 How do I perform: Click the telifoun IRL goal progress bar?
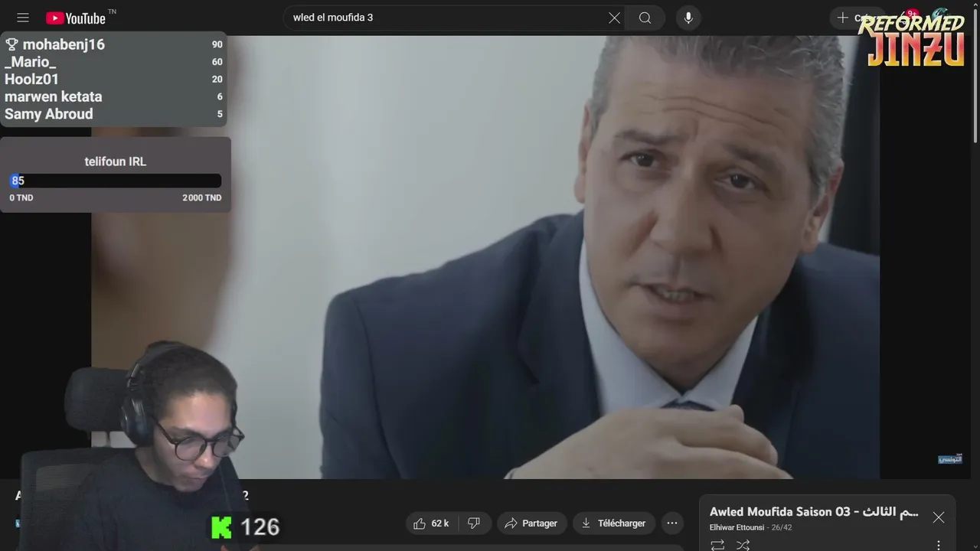pos(116,181)
